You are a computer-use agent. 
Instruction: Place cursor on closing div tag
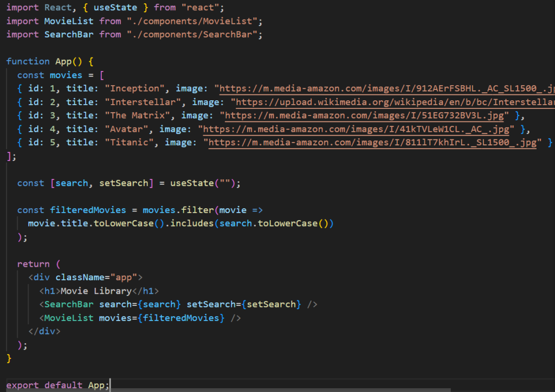[x=44, y=331]
